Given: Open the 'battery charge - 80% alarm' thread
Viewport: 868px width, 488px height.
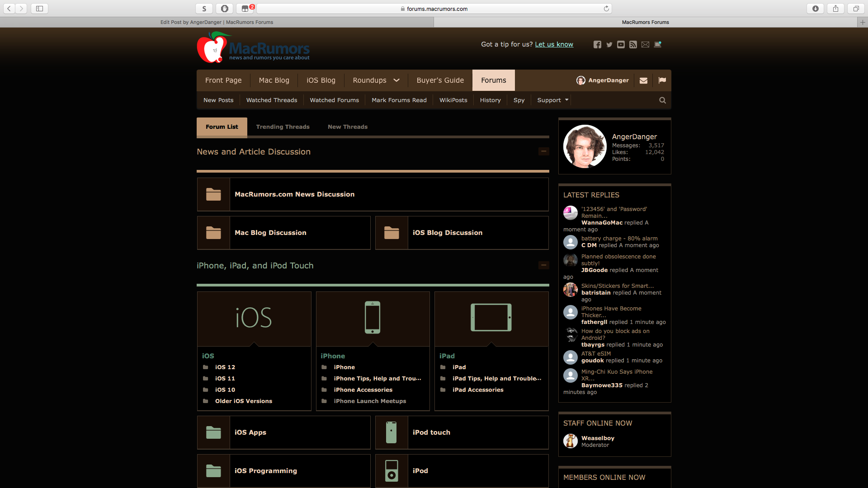Looking at the screenshot, I should pos(619,239).
